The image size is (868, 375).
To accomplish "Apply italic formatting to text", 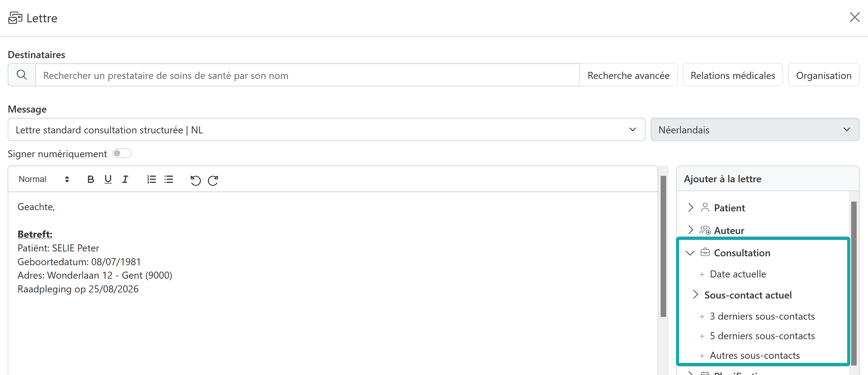I will pyautogui.click(x=125, y=180).
